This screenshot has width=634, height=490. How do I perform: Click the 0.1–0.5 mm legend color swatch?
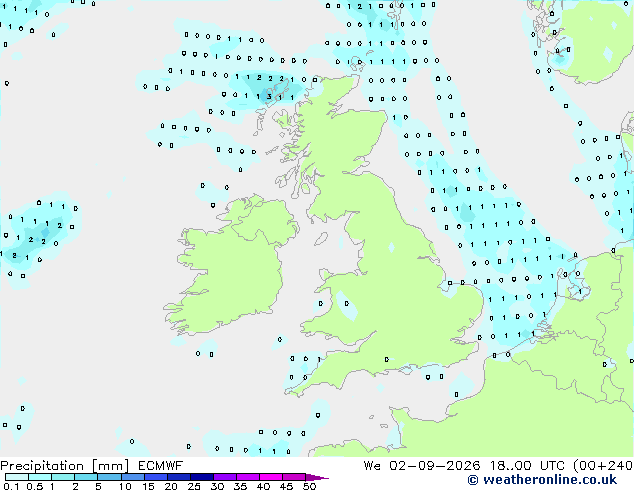(x=17, y=477)
